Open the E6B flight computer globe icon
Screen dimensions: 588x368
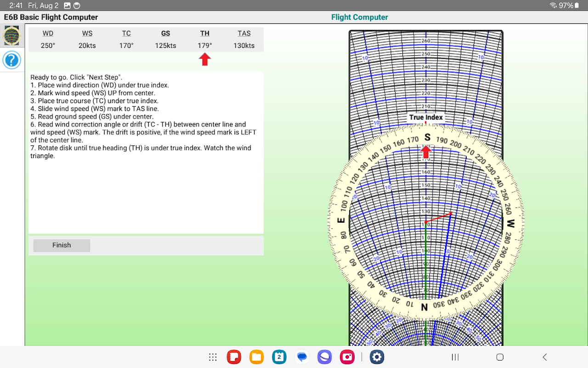pyautogui.click(x=12, y=36)
